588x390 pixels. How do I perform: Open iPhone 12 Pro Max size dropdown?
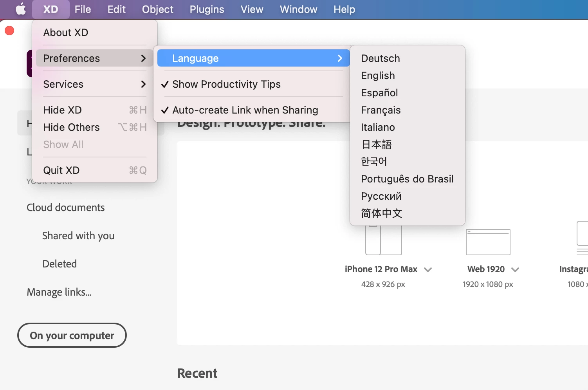428,269
